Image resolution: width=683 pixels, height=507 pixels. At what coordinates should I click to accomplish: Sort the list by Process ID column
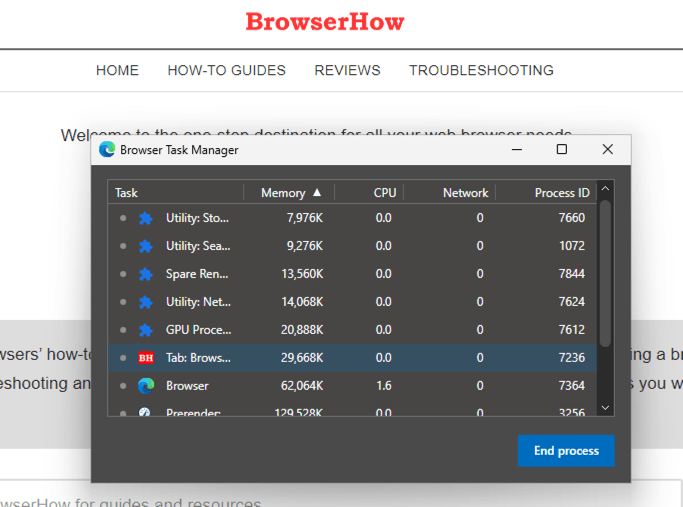coord(561,193)
